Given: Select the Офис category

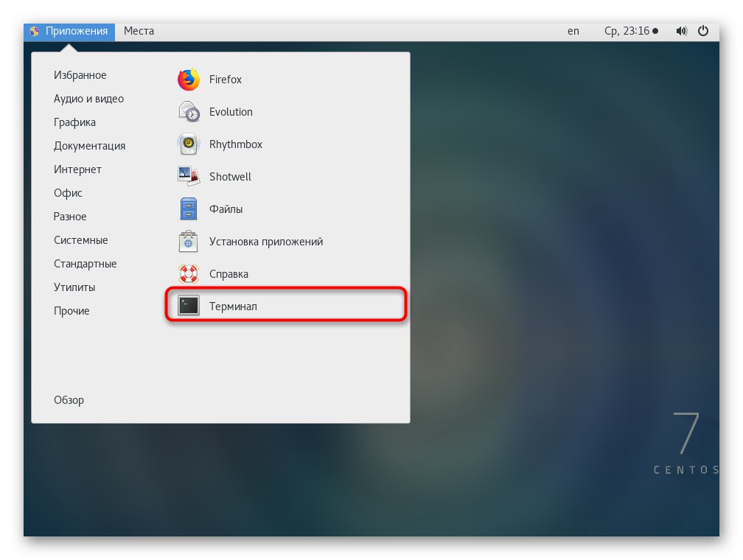Looking at the screenshot, I should point(68,193).
